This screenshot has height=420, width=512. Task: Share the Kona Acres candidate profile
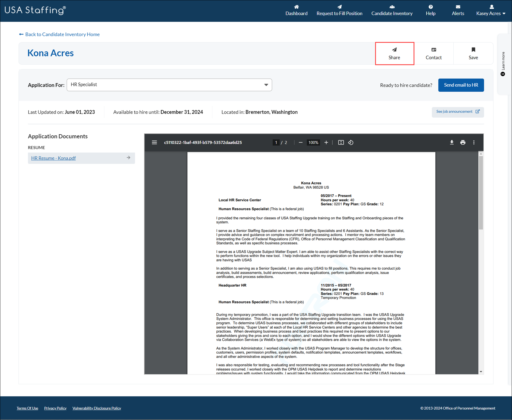[394, 53]
